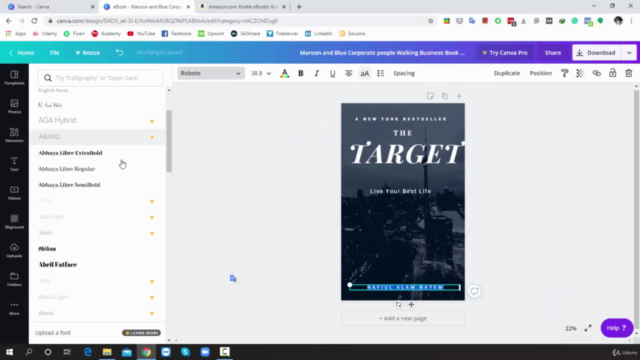Open the Templates sidebar panel

point(14,78)
